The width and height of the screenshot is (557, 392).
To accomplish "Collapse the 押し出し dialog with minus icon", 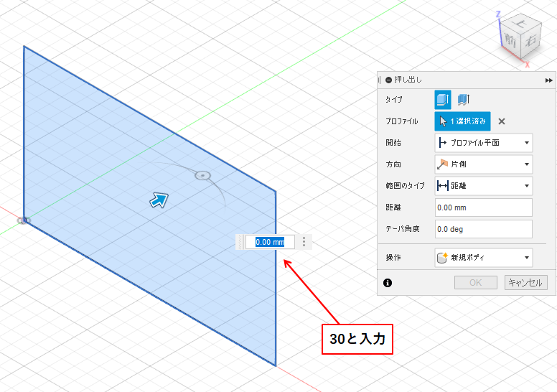I will [388, 80].
